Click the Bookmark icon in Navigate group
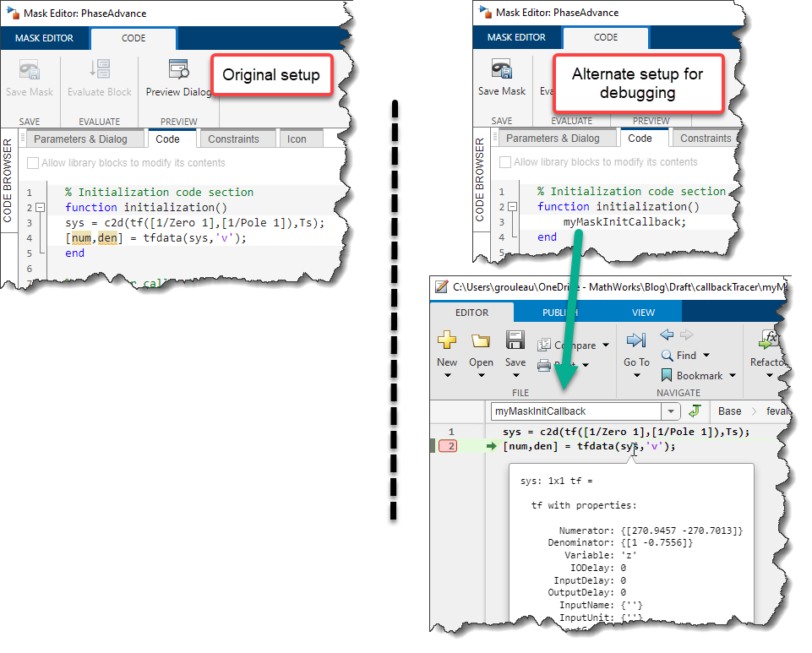Viewport: 812px width, 653px height. 667,375
